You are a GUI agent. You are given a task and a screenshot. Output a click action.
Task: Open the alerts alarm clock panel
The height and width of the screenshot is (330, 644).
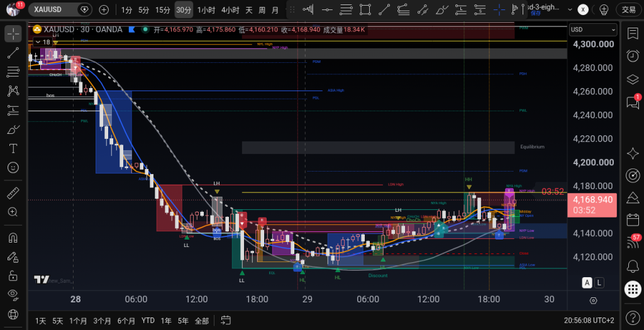pyautogui.click(x=633, y=56)
